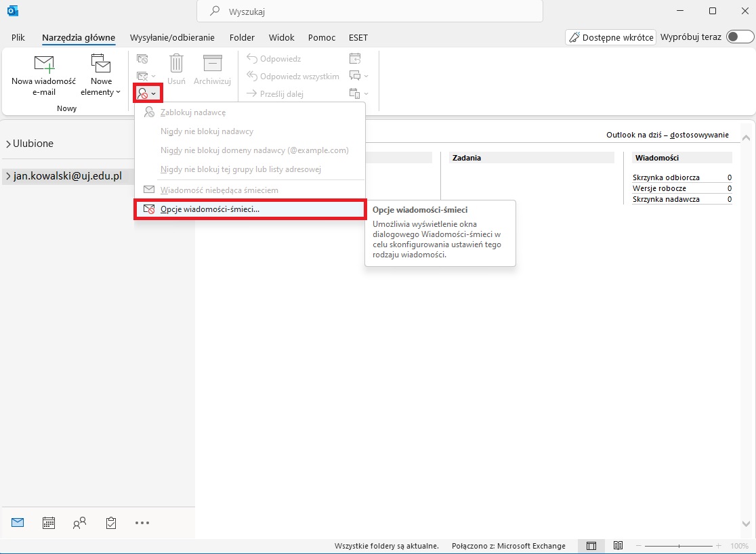Click Połączono z: Microsoft Exchange status

pyautogui.click(x=508, y=546)
